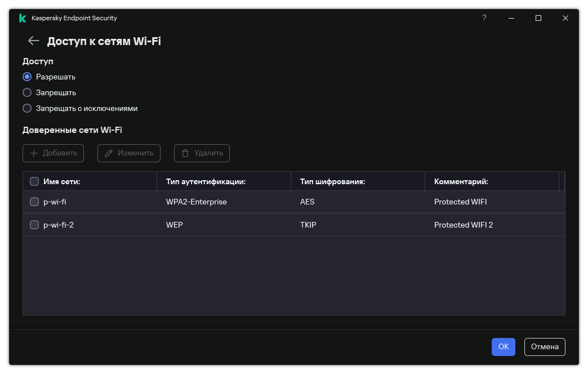Click the pencil icon on Изменить
This screenshot has width=588, height=374.
pos(109,153)
